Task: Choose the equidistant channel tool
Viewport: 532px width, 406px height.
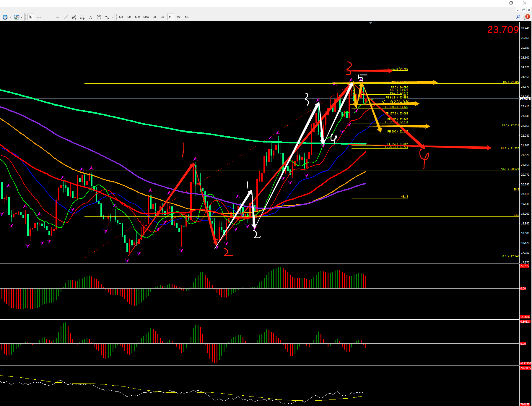Action: (74, 17)
